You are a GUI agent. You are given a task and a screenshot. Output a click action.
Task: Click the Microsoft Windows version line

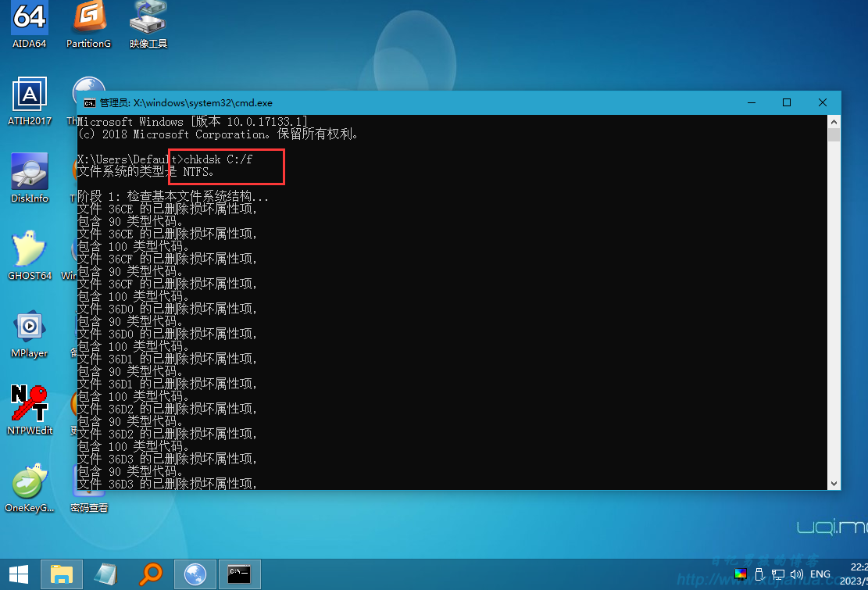(x=193, y=122)
